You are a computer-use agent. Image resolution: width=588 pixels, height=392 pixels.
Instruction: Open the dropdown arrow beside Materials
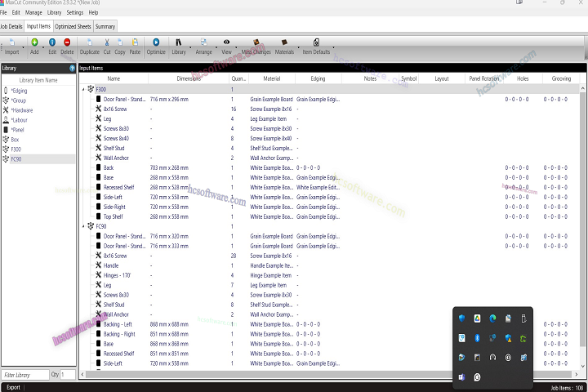click(x=299, y=48)
